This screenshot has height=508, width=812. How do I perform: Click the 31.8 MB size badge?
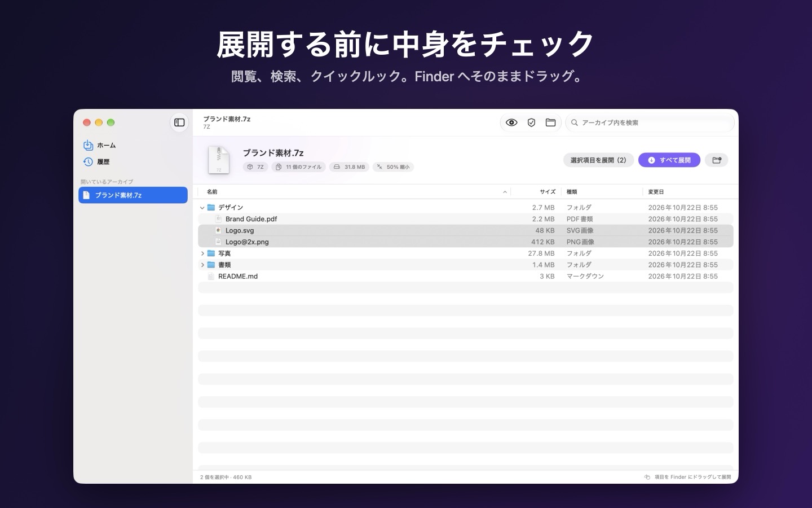(350, 167)
